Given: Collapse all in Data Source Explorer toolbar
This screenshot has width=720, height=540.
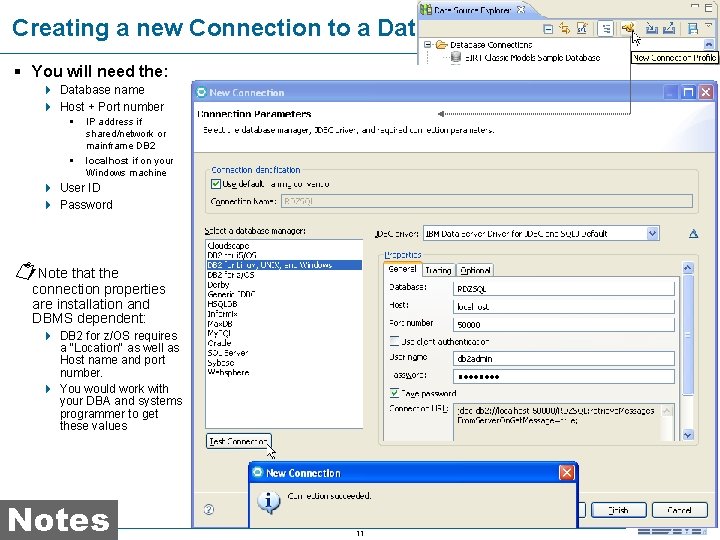Looking at the screenshot, I should click(548, 29).
